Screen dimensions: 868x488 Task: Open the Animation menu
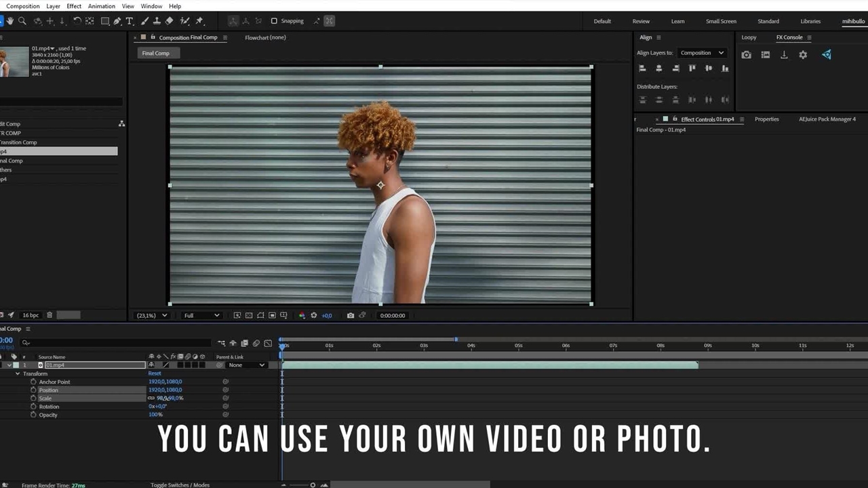coord(101,6)
